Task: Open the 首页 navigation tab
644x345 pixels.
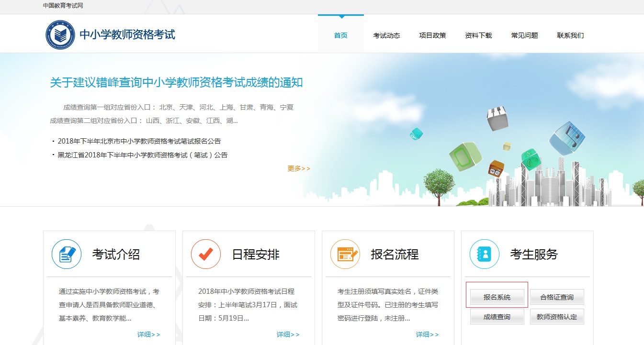Action: (x=340, y=35)
